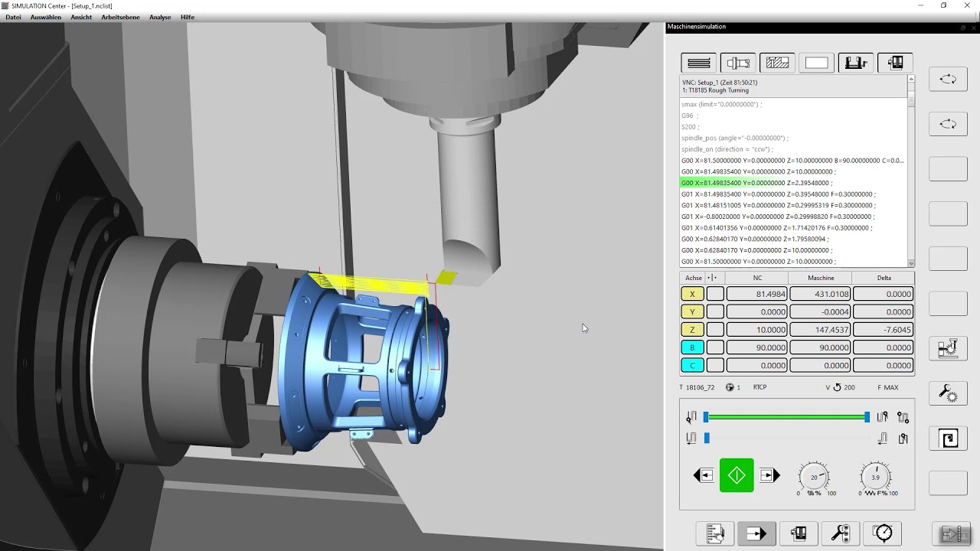Click the NC code list scrollbar down arrow
The height and width of the screenshot is (551, 980).
(911, 263)
